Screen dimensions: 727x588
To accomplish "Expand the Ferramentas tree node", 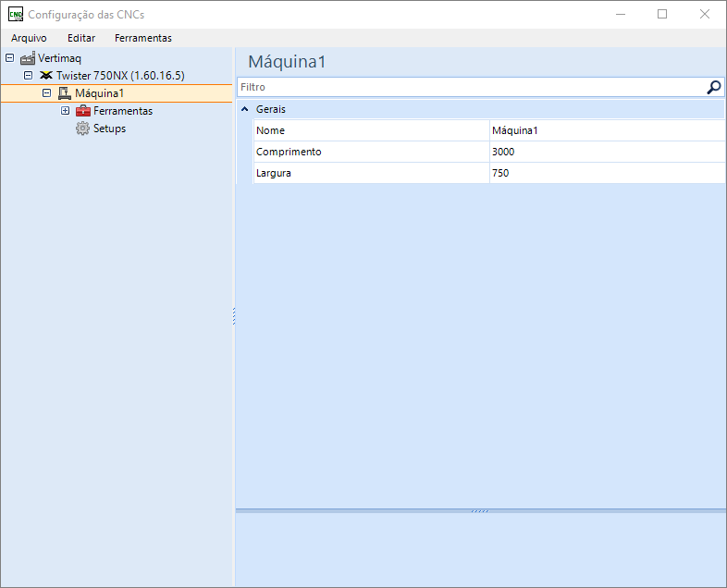I will [66, 111].
